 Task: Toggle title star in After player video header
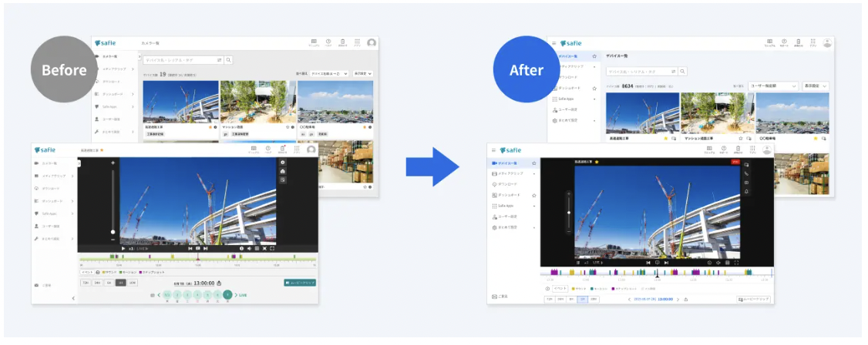click(597, 162)
